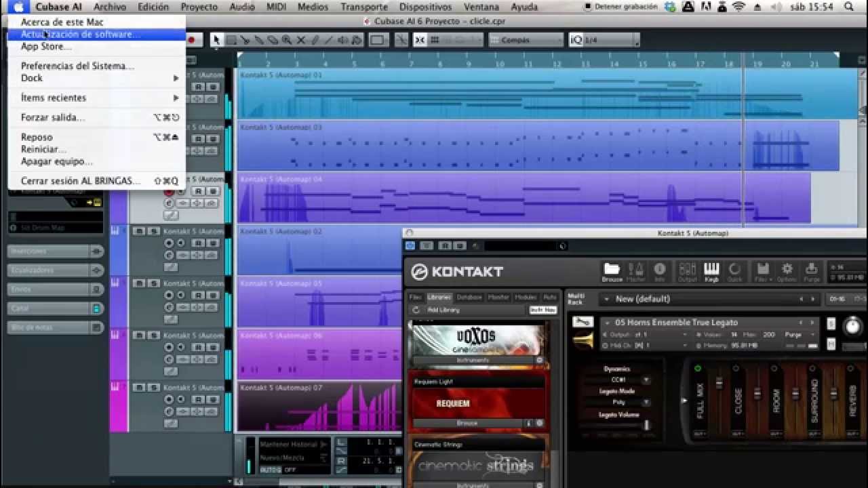Toggle Kontakt Keyb keyboard icon

click(x=711, y=272)
